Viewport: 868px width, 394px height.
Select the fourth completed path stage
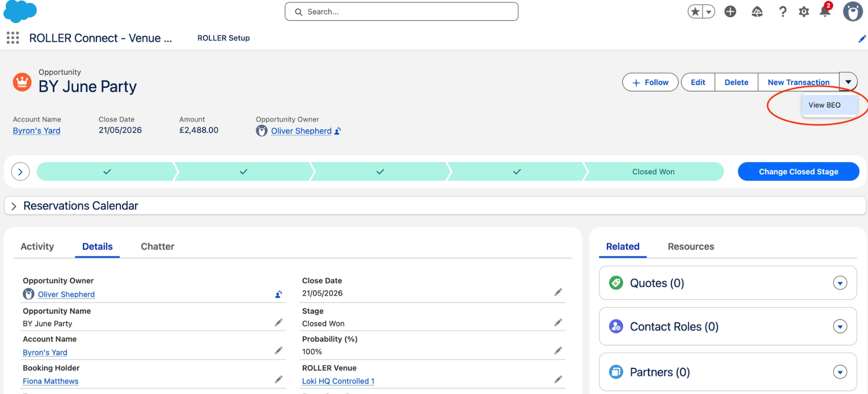point(517,172)
